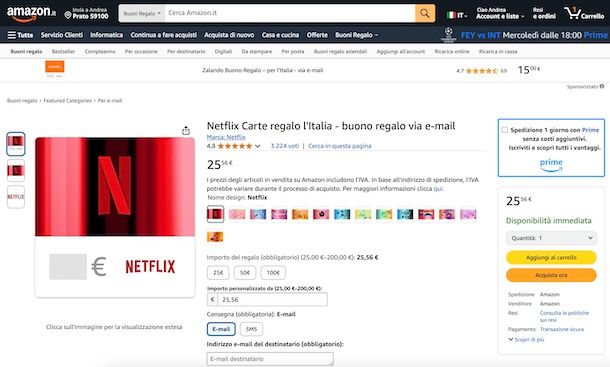Click the sponsored info icon
This screenshot has height=367, width=610.
[x=602, y=86]
